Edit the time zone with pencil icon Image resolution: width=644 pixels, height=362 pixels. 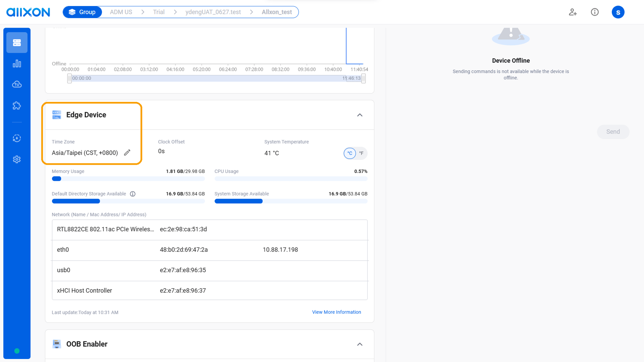click(x=127, y=153)
